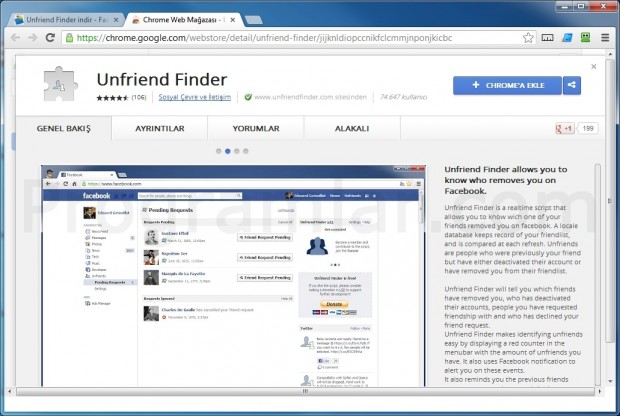Click the URL address bar
The image size is (620, 416).
click(x=290, y=38)
